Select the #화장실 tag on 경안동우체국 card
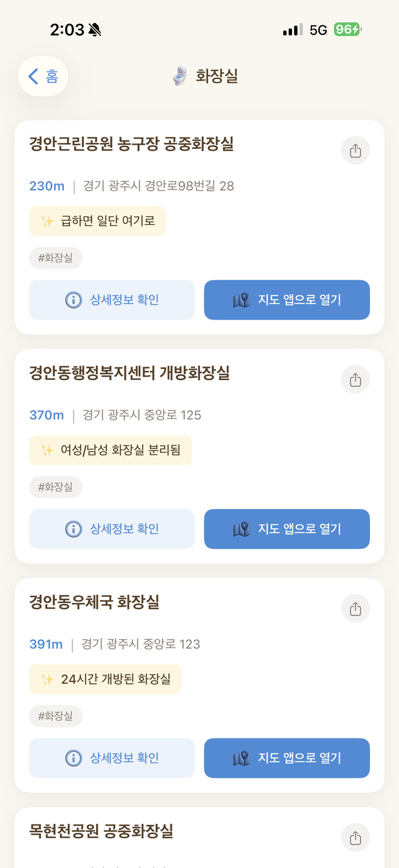The image size is (399, 868). tap(56, 716)
